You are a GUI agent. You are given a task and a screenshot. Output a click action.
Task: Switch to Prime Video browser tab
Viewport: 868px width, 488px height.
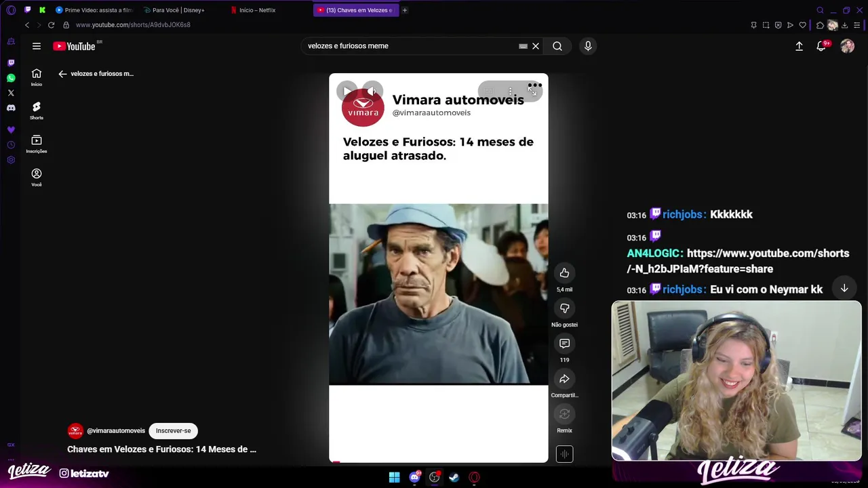tap(94, 10)
